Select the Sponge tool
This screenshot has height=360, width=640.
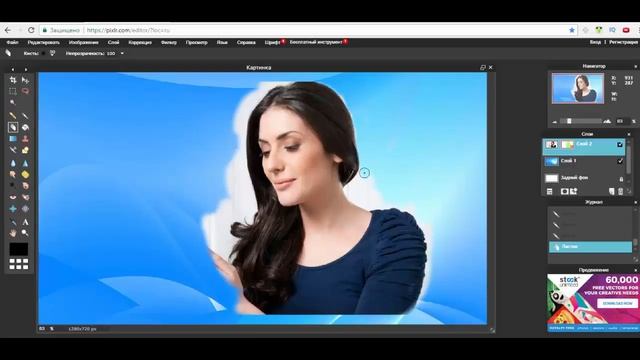(25, 175)
